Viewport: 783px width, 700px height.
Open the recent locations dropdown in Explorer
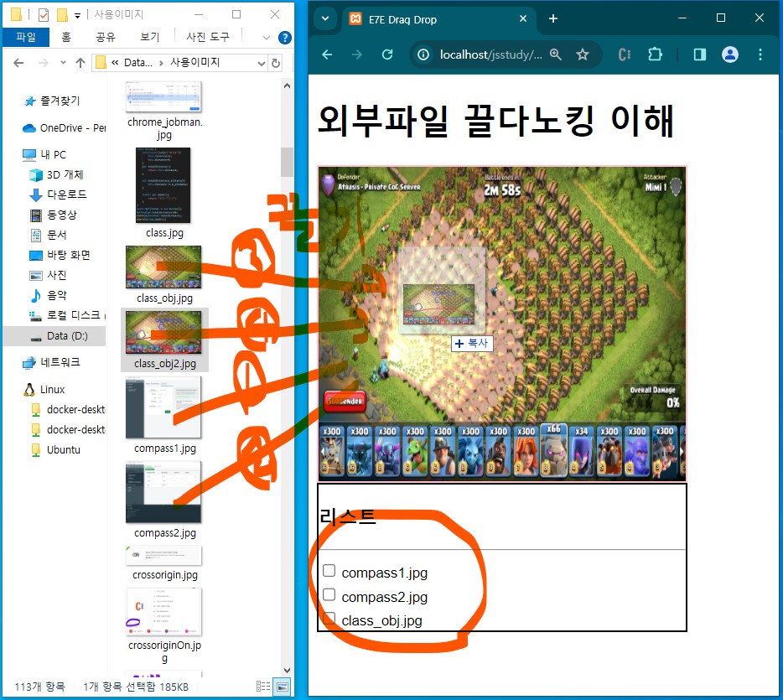tap(63, 63)
